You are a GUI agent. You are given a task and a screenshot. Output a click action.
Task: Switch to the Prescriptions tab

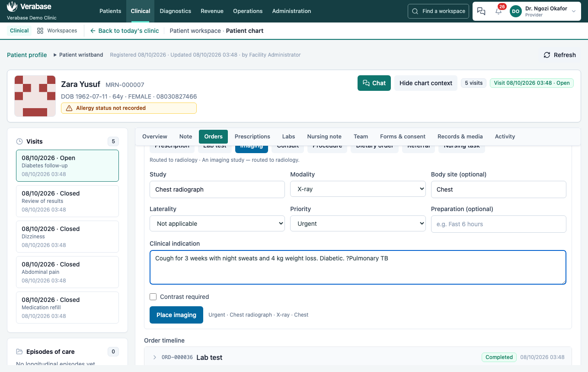(x=252, y=136)
